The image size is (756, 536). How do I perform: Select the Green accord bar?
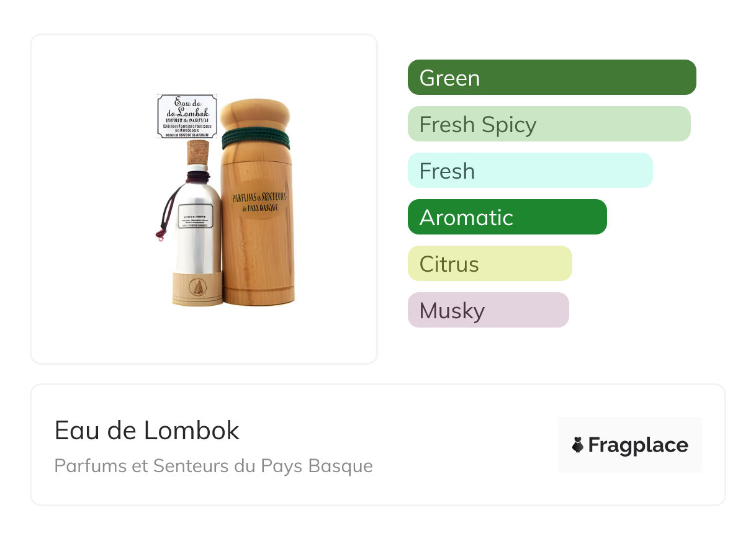552,78
